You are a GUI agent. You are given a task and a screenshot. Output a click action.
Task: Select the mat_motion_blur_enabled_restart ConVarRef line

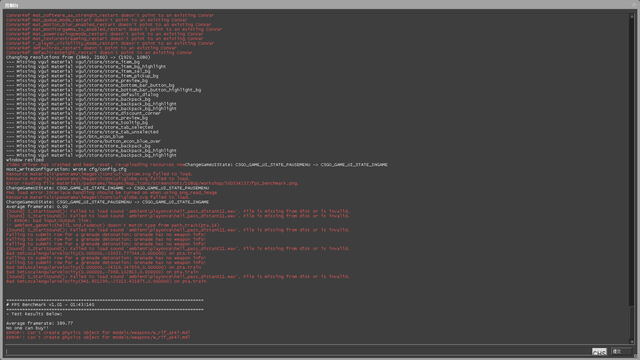[109, 24]
